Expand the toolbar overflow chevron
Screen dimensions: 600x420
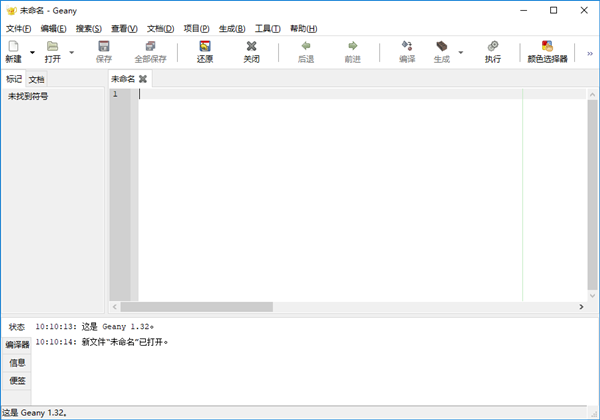click(590, 54)
